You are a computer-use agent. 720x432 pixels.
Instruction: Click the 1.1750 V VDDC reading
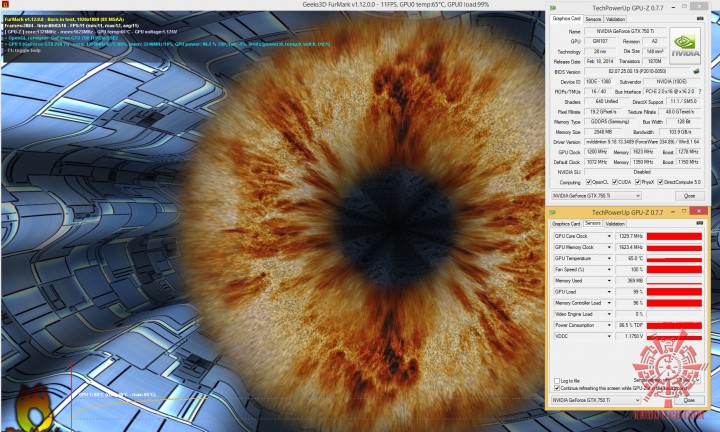[x=629, y=337]
